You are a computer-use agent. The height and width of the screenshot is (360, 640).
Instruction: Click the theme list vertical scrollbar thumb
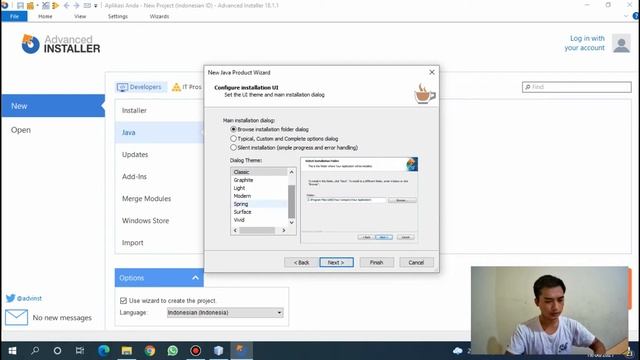click(291, 201)
